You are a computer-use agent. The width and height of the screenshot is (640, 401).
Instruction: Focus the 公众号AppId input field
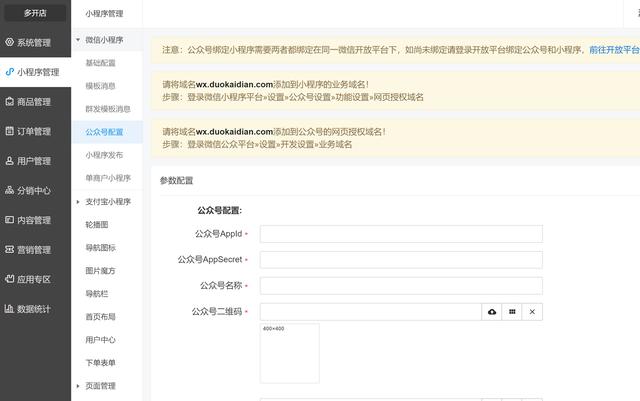pos(401,234)
